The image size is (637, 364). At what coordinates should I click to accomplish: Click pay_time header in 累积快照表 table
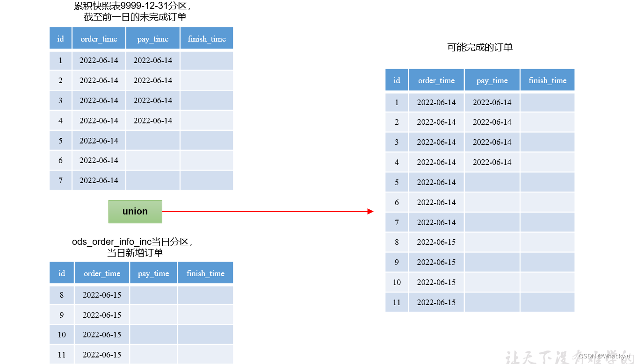coord(153,38)
